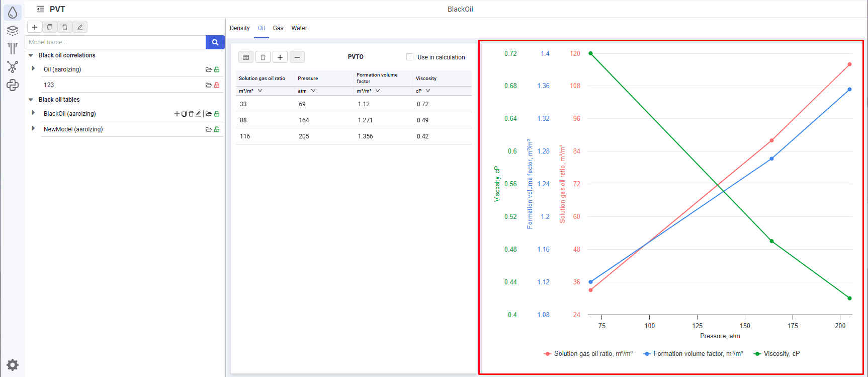Open the wells module icon in sidebar
This screenshot has width=868, height=377.
click(x=13, y=48)
